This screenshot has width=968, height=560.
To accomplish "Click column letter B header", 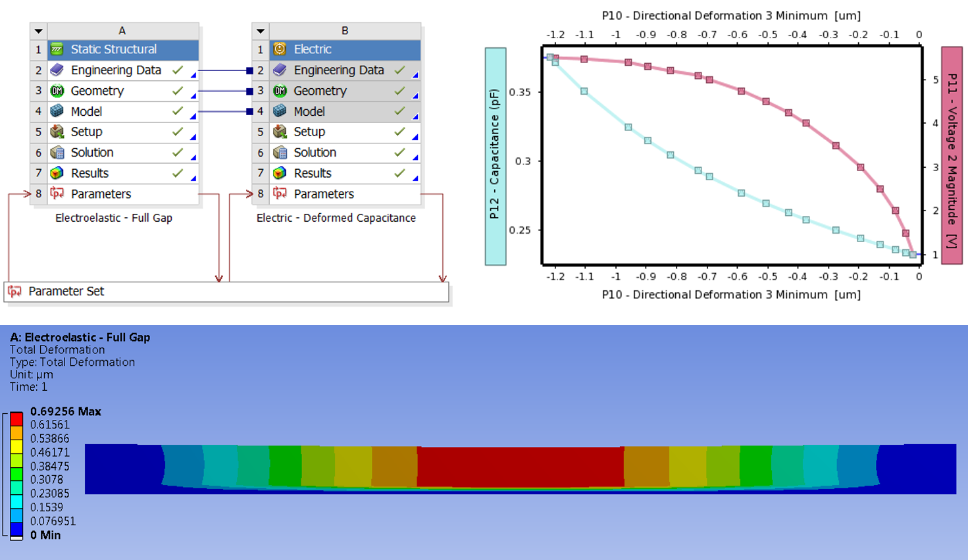I will pyautogui.click(x=345, y=31).
